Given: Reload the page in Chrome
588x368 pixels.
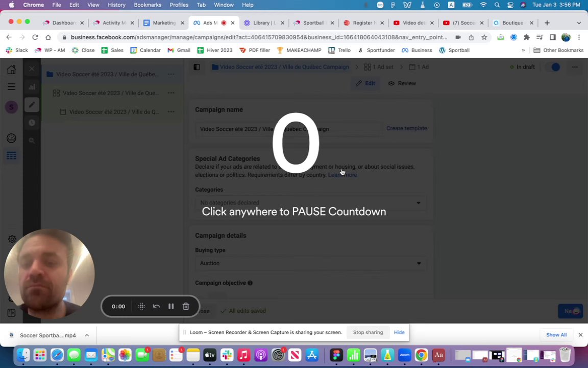Looking at the screenshot, I should [x=35, y=37].
